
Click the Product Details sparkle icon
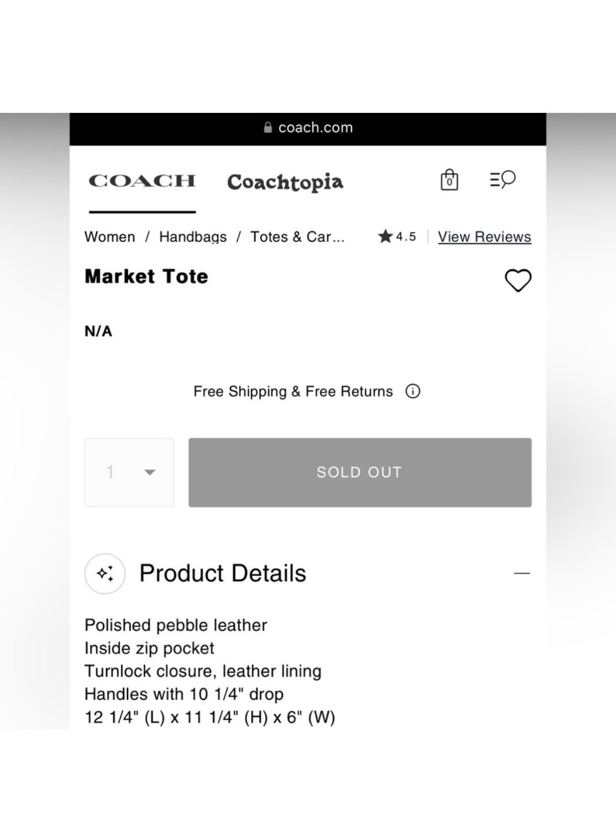coord(105,573)
